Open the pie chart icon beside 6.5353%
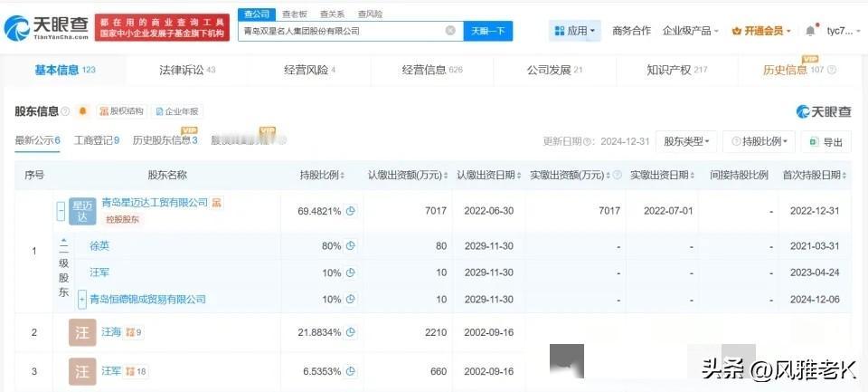Image resolution: width=868 pixels, height=392 pixels. click(x=350, y=371)
